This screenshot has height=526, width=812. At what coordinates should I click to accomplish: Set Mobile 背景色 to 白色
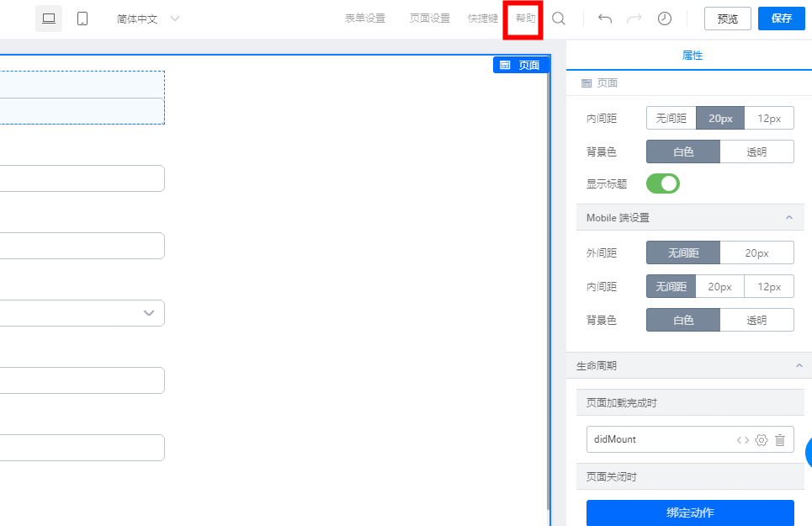[683, 321]
